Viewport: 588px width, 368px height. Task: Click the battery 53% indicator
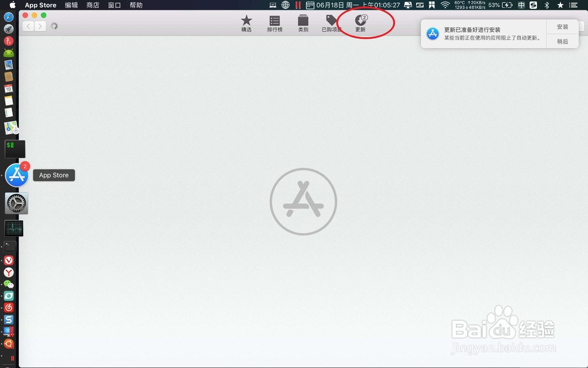point(500,5)
